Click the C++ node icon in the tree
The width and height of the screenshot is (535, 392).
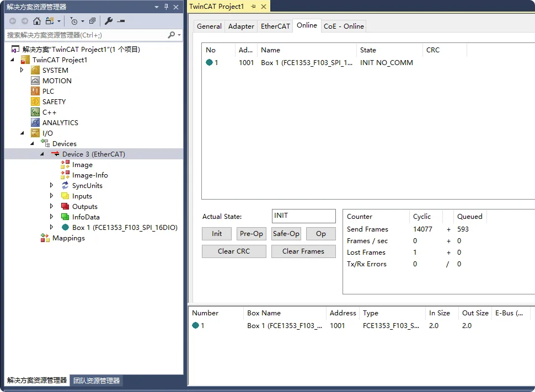pos(35,112)
